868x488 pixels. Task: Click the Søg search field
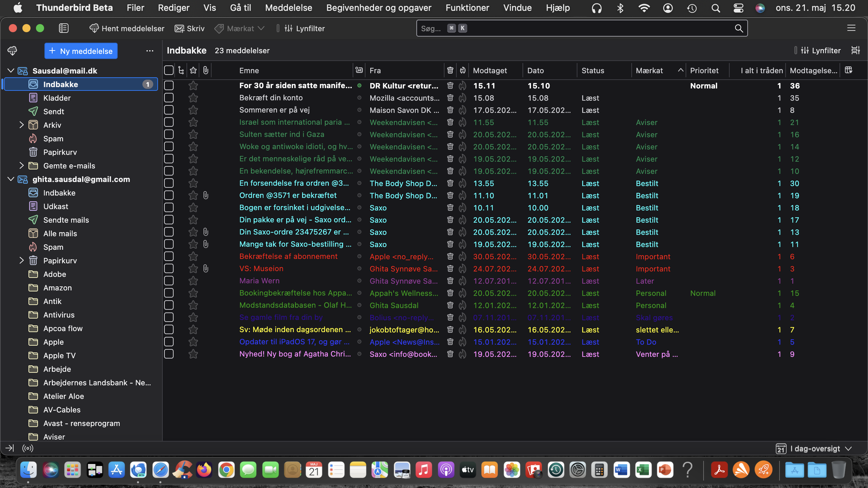coord(576,28)
